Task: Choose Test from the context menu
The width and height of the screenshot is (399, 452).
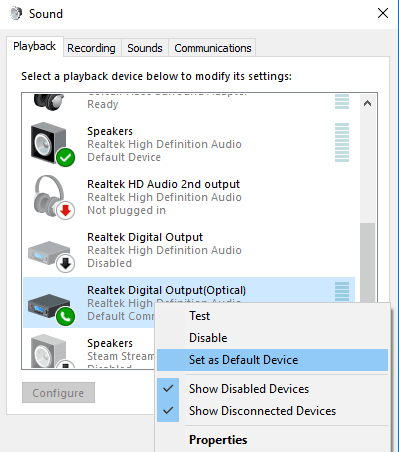Action: pos(272,316)
